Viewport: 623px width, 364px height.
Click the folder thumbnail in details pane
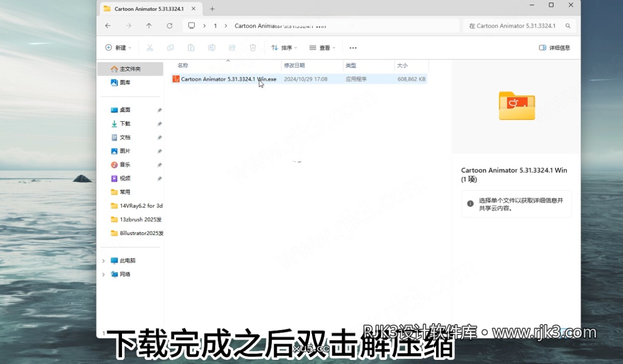point(517,106)
